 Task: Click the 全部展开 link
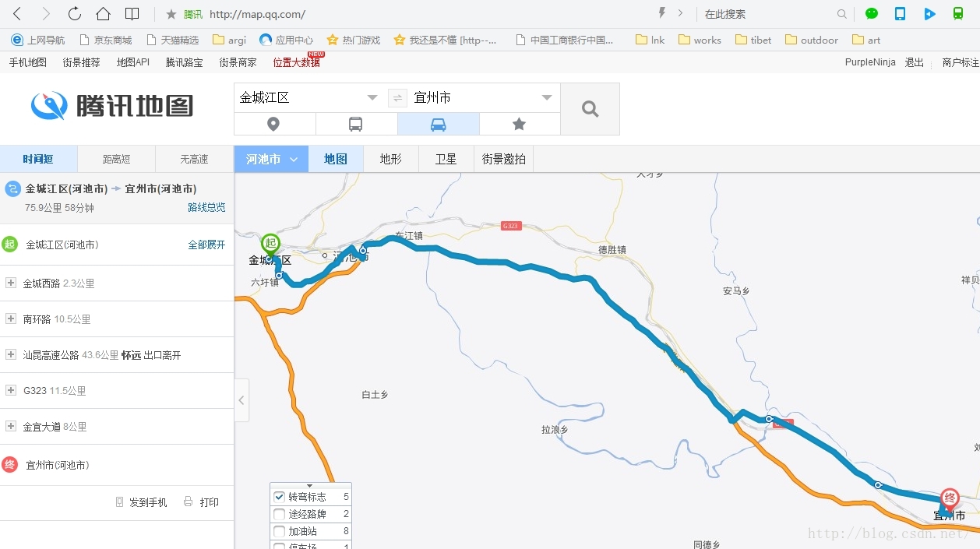click(206, 245)
